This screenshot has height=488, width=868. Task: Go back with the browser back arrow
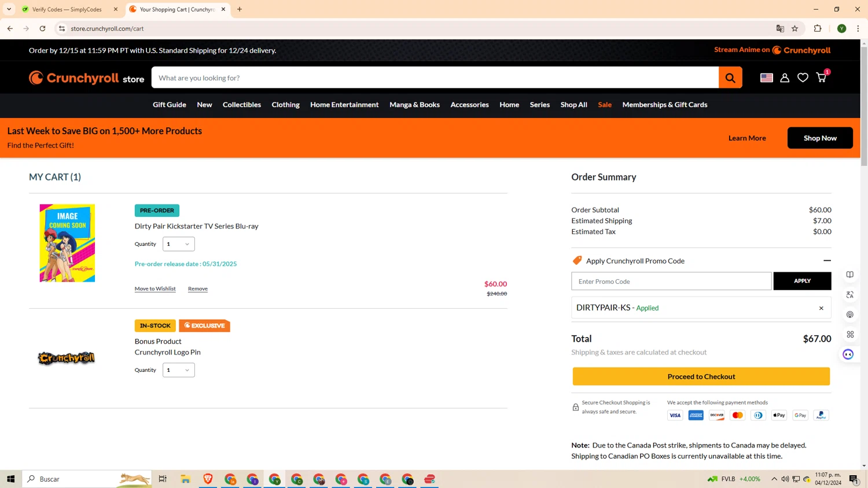click(10, 28)
